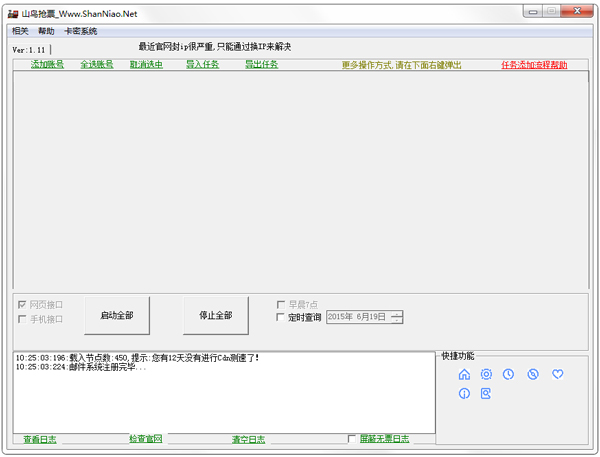Click the heart icon in 快捷功能
600x457 pixels.
pos(558,374)
